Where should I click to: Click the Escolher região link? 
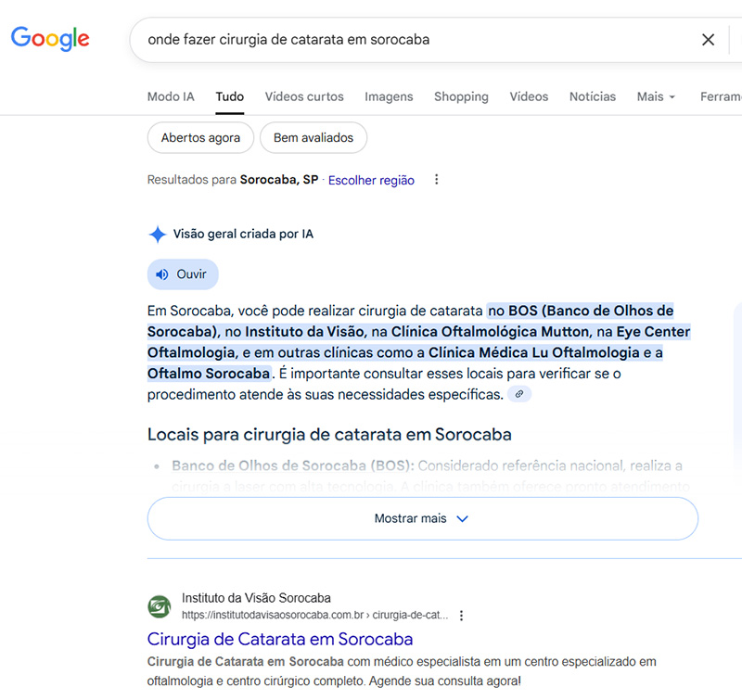point(371,180)
